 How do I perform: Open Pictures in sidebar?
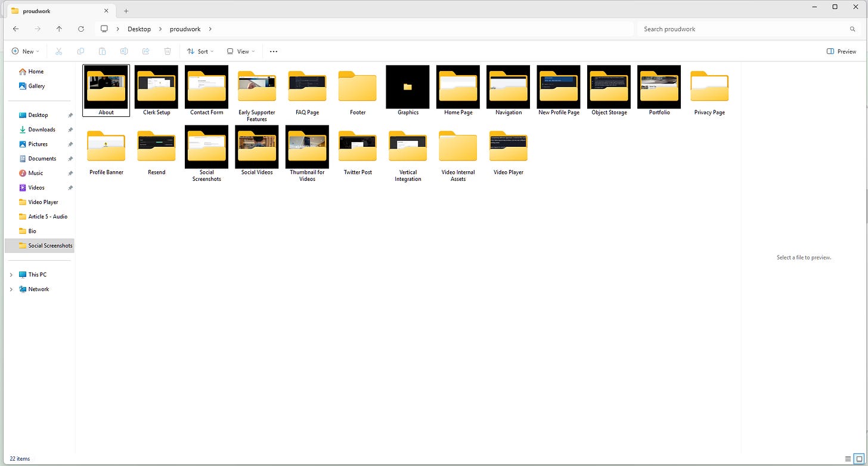coord(39,144)
